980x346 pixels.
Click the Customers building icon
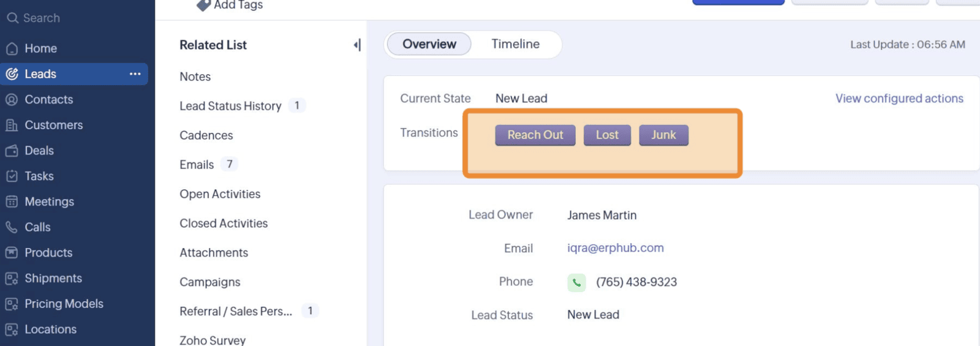point(12,125)
